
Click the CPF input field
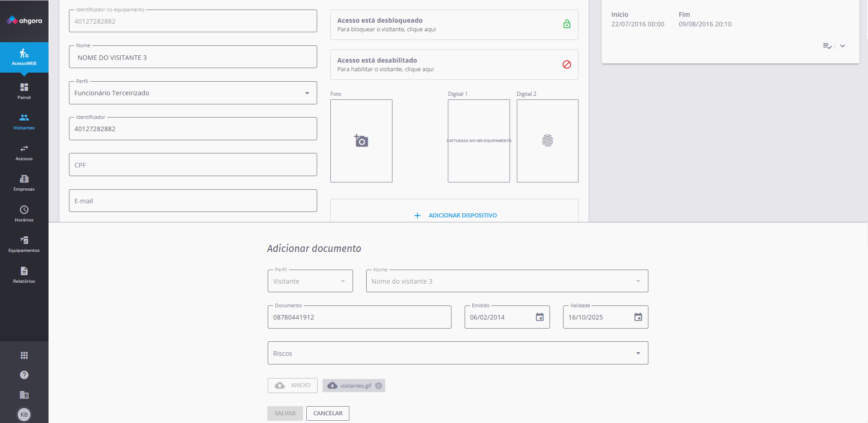(x=193, y=165)
